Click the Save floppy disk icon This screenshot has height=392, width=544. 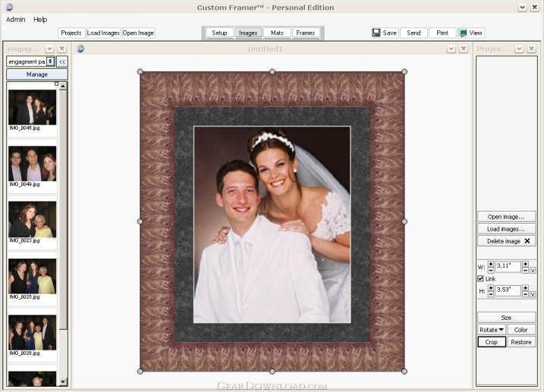(x=376, y=33)
